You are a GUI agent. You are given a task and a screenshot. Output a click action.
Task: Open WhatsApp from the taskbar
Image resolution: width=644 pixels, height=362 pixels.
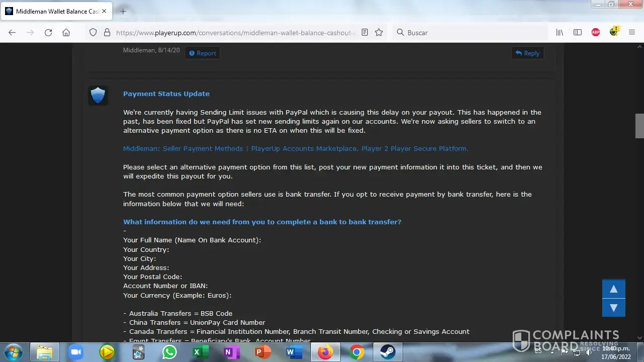tap(170, 352)
